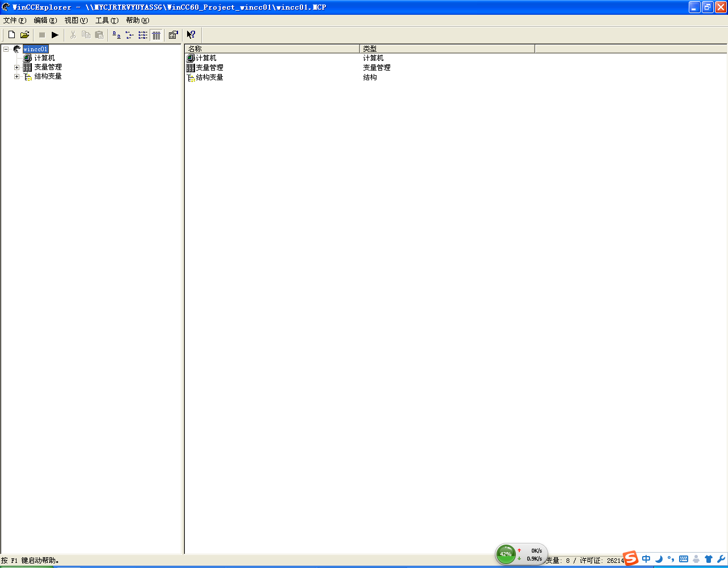Screen dimensions: 728x568
Task: Click the F1 help hint in status bar
Action: tap(30, 561)
